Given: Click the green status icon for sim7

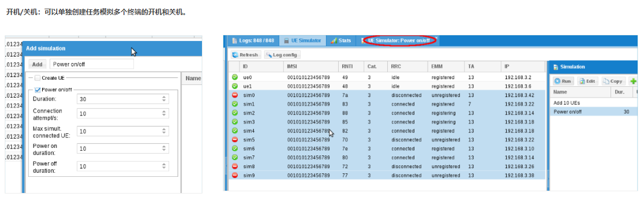Looking at the screenshot, I should click(x=235, y=157).
